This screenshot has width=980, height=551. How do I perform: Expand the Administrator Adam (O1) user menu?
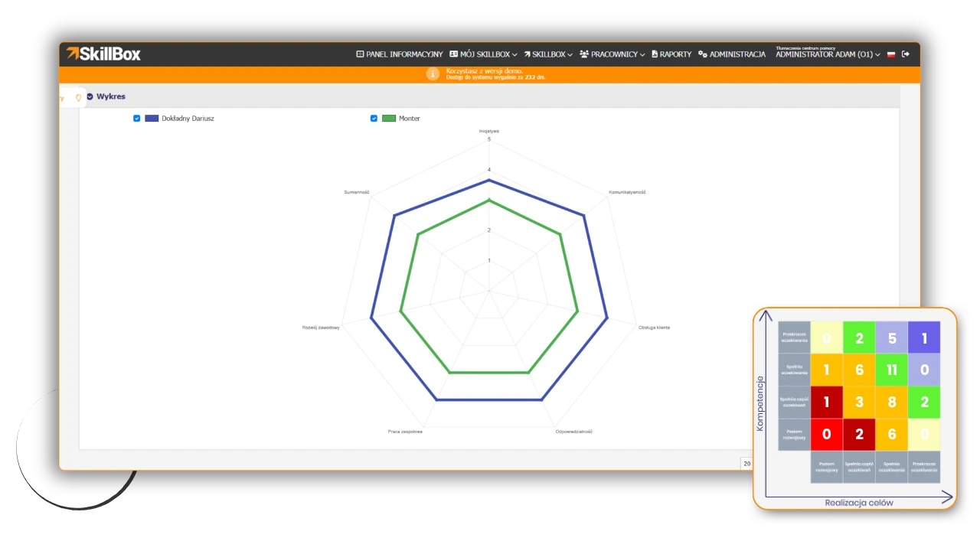(827, 55)
